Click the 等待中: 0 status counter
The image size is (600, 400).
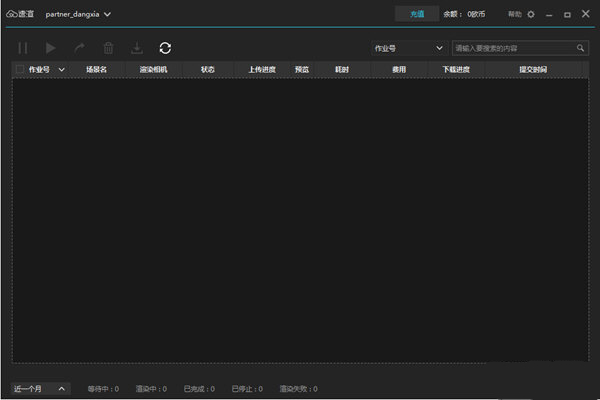click(103, 389)
